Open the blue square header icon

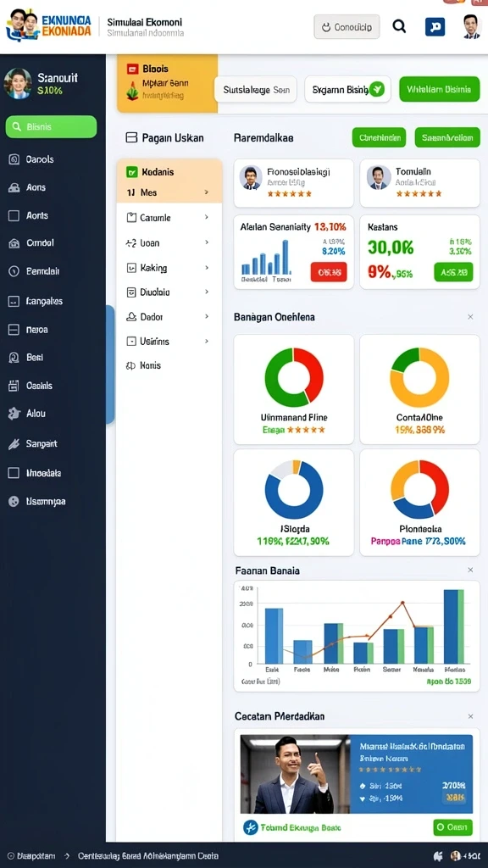click(x=435, y=26)
